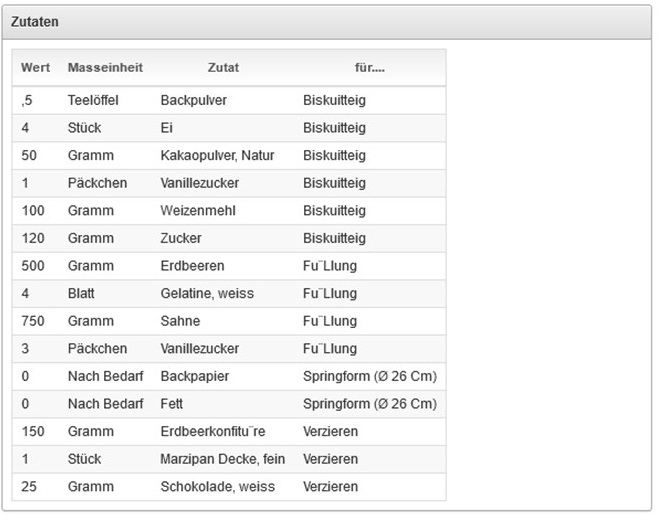Sort by the Masseinheit column header
The height and width of the screenshot is (515, 658).
[x=105, y=68]
